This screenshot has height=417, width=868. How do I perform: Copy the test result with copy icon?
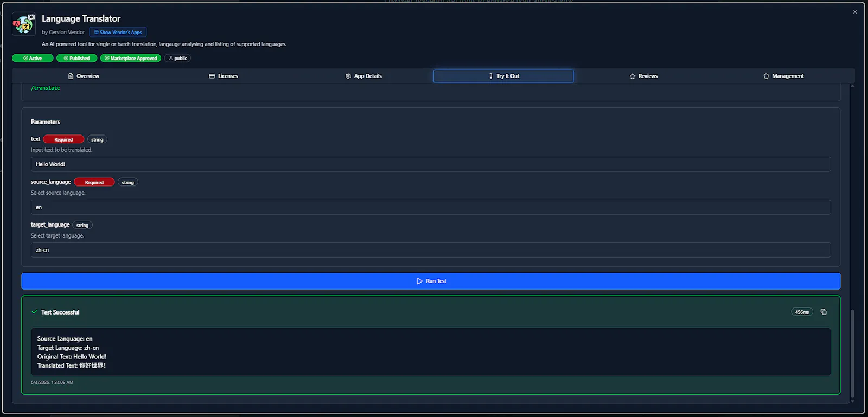[x=824, y=312]
